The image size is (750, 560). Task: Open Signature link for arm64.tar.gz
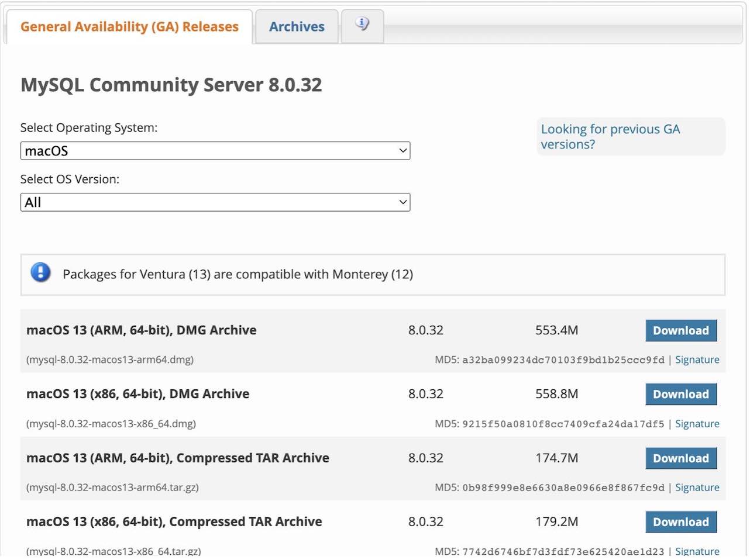click(697, 488)
